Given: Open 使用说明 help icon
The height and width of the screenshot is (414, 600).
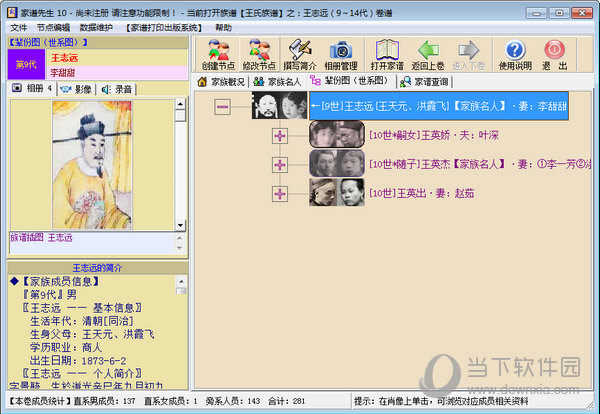Looking at the screenshot, I should click(515, 54).
